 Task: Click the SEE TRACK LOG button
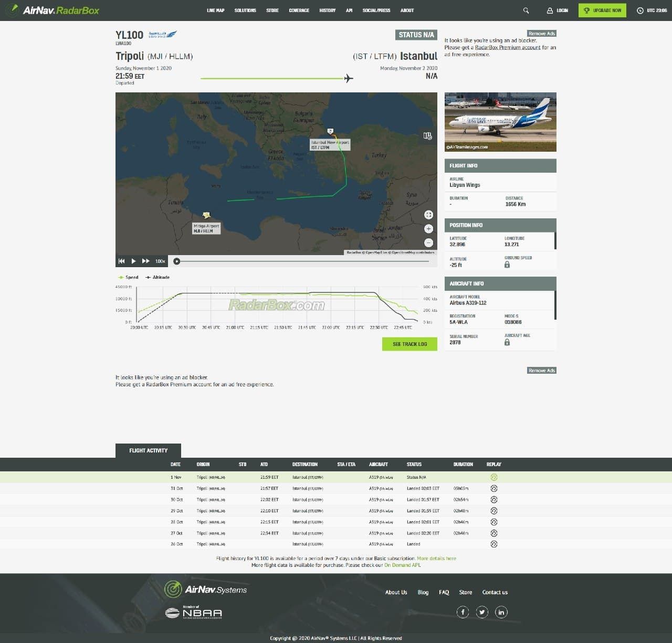click(x=409, y=344)
